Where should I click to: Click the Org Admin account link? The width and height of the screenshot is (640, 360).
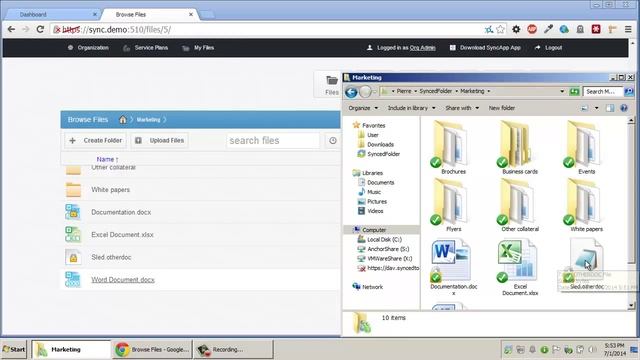point(422,48)
